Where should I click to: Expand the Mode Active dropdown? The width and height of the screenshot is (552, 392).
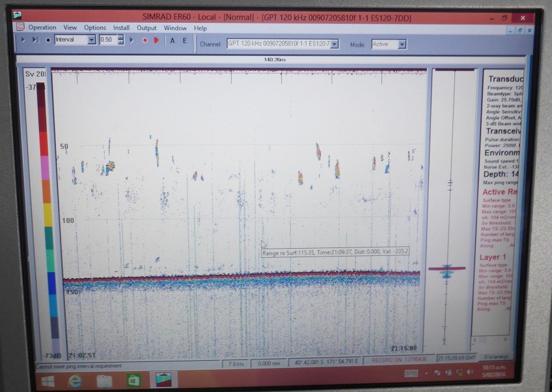click(x=402, y=44)
